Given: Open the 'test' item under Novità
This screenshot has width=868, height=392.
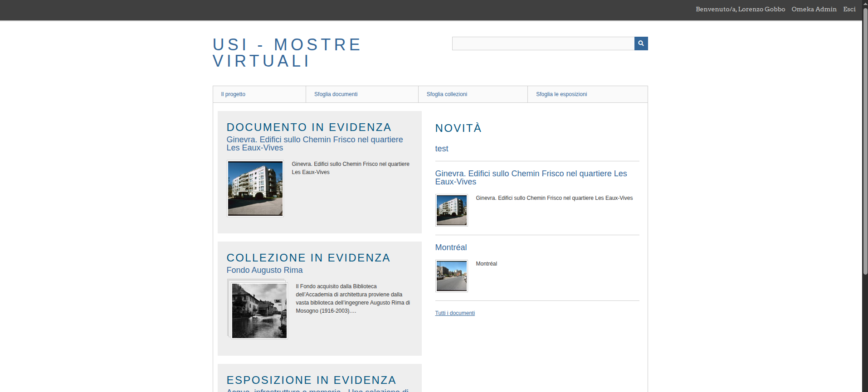Looking at the screenshot, I should 441,149.
